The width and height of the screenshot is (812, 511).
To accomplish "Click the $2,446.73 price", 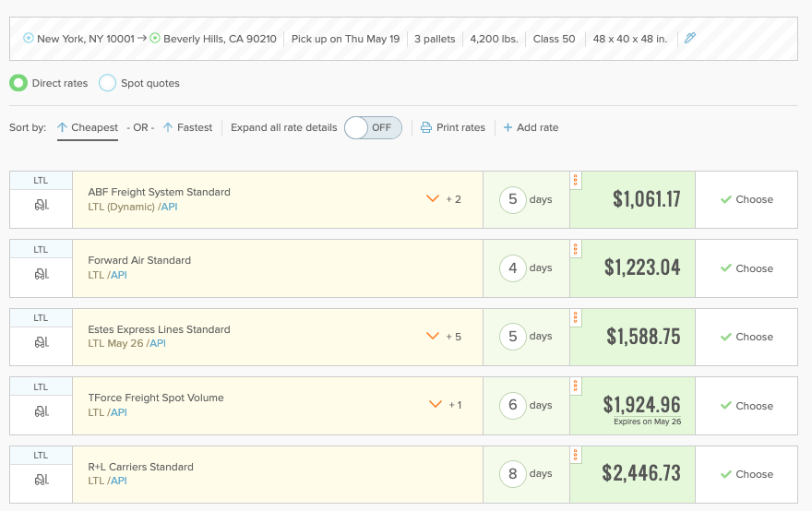I will pos(641,472).
